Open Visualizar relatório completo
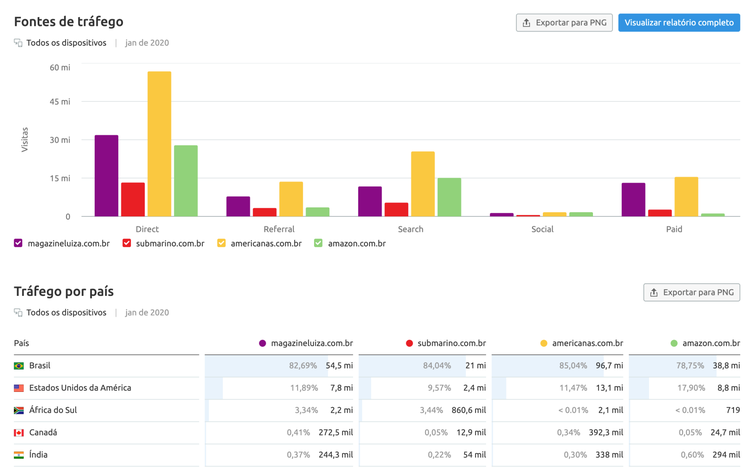This screenshot has width=750, height=475. tap(679, 22)
